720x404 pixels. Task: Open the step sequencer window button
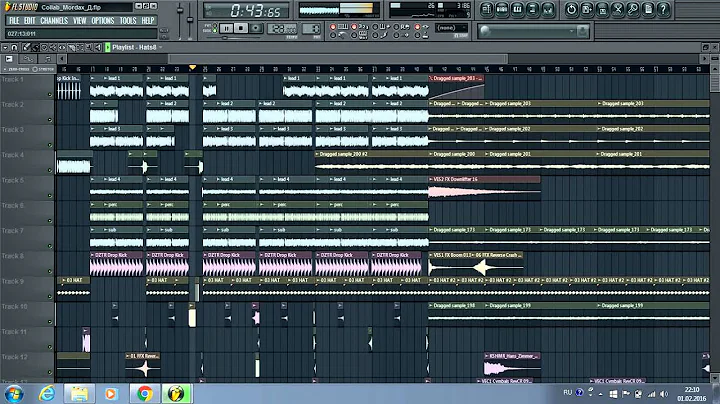(x=502, y=9)
